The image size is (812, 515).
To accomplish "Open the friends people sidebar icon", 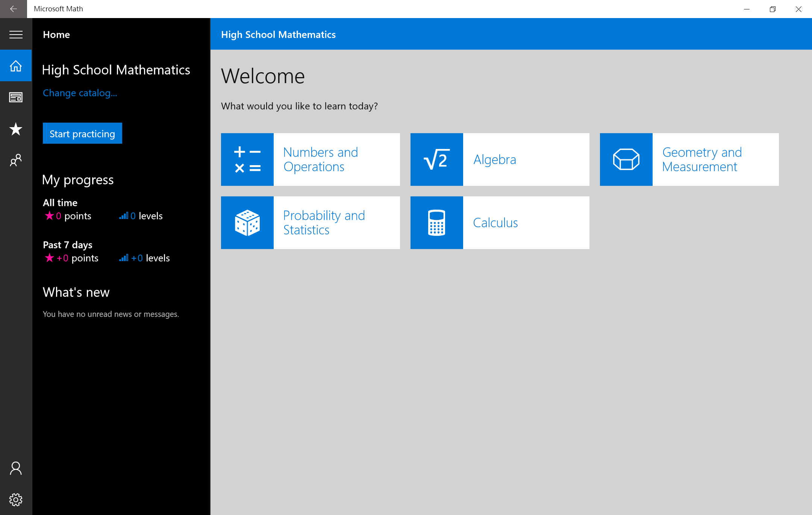I will [16, 161].
